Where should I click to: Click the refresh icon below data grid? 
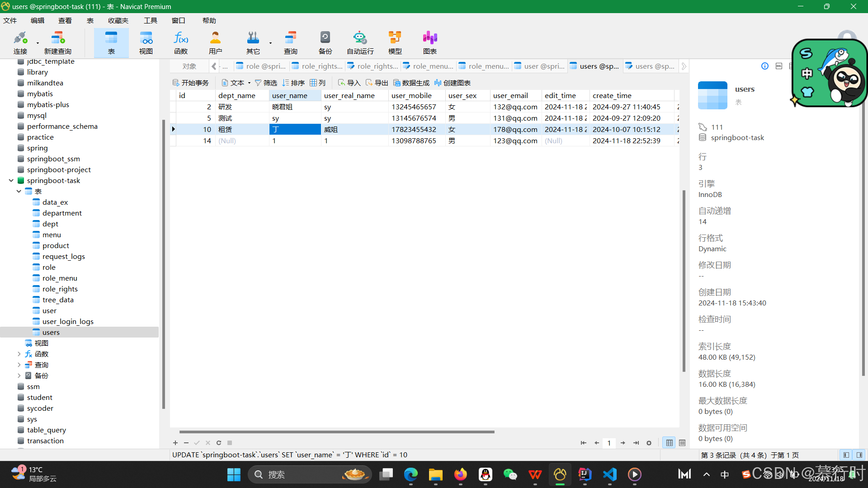(x=219, y=443)
